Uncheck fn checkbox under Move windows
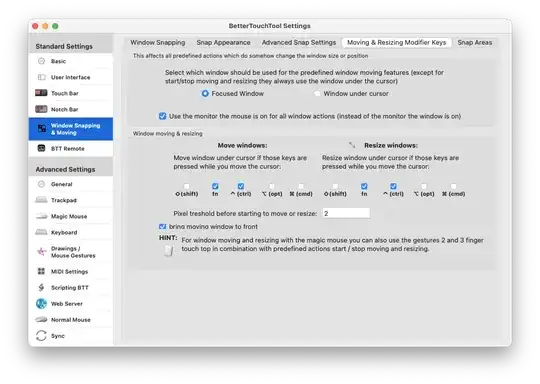540x384 pixels. (x=215, y=186)
